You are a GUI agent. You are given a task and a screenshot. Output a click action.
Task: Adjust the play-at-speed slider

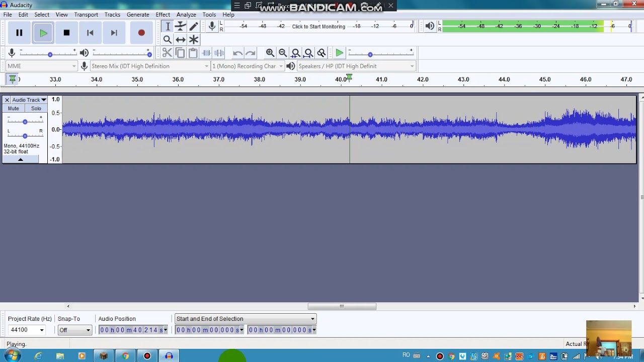(380, 53)
